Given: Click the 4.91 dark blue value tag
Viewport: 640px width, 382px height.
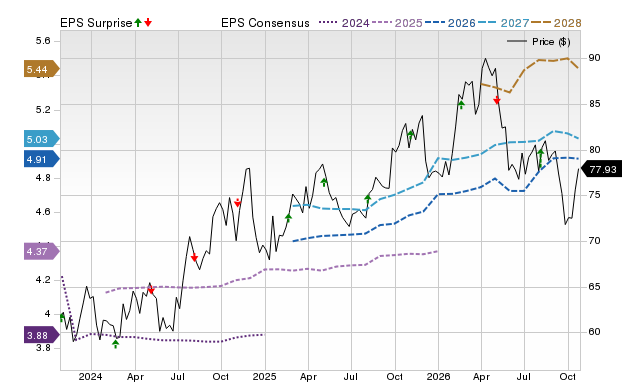Looking at the screenshot, I should click(x=42, y=159).
